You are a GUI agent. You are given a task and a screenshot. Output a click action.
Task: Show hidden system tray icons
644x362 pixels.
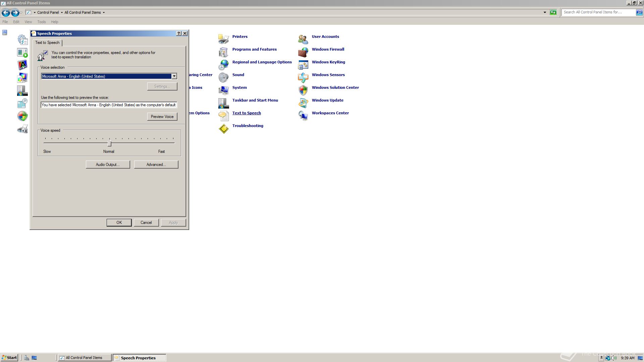click(x=601, y=358)
